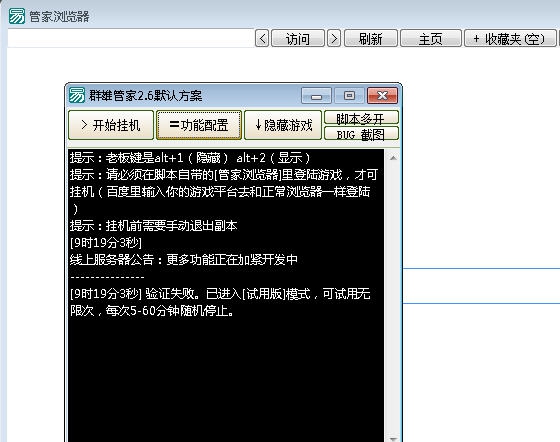Refresh the page with 刷新
The width and height of the screenshot is (560, 442).
click(x=371, y=38)
